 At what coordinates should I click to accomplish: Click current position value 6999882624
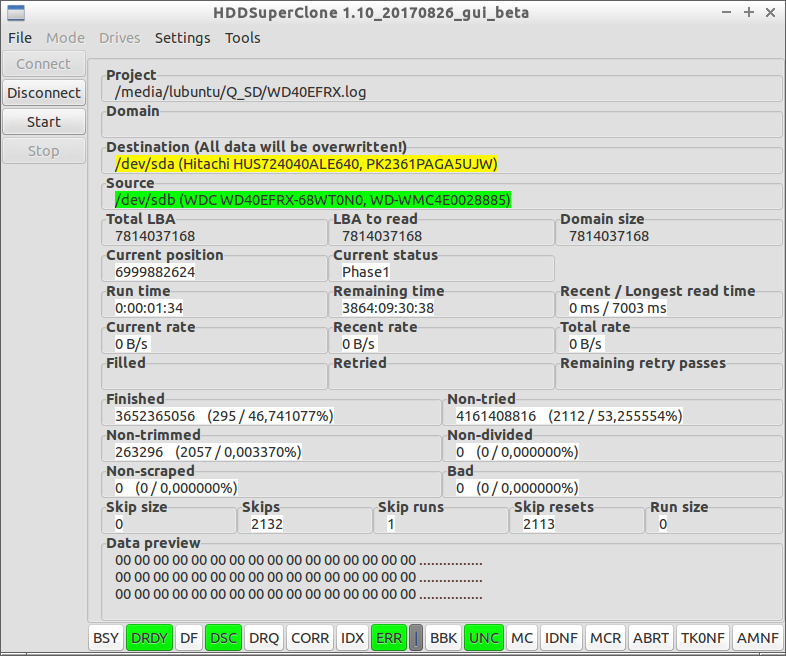coord(155,272)
